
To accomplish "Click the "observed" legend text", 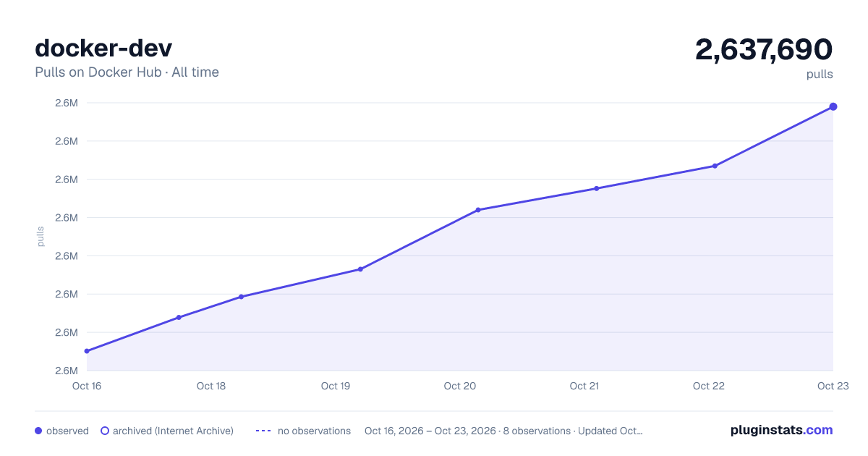I will coord(67,431).
